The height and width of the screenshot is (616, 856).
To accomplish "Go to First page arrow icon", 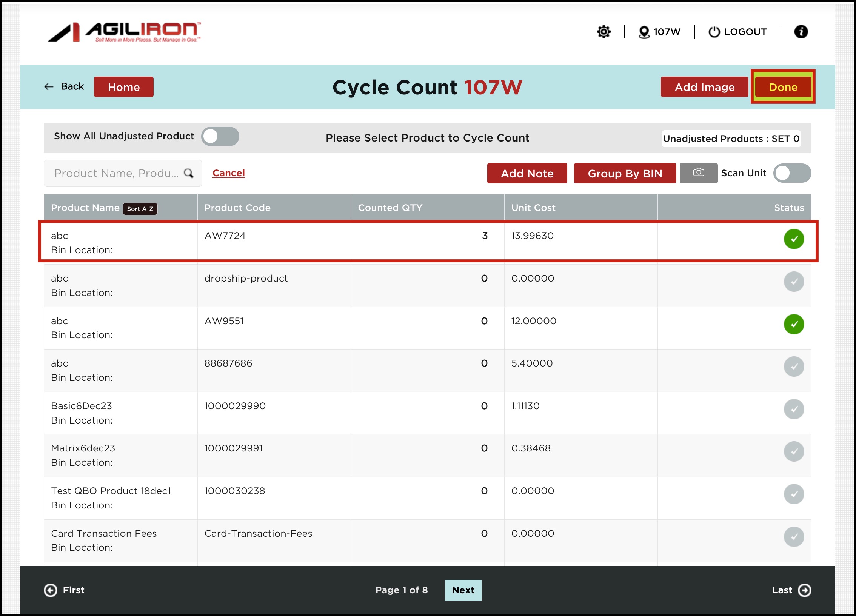I will [51, 590].
